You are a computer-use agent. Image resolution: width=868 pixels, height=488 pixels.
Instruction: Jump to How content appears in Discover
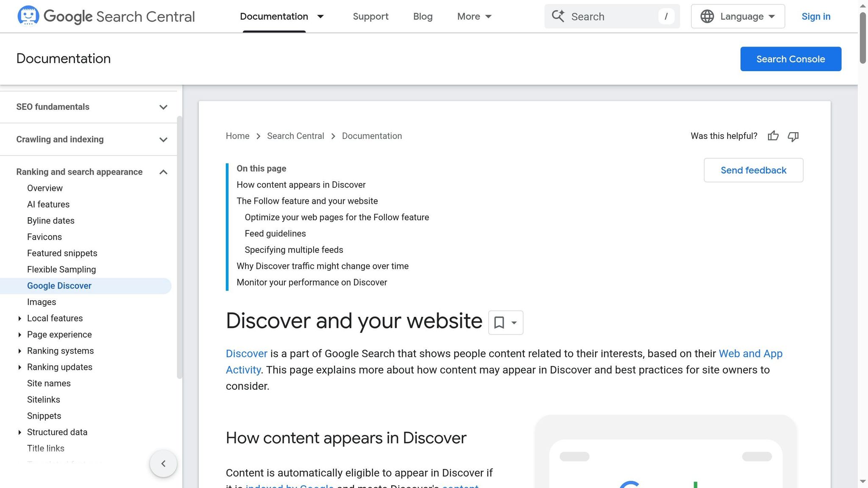pyautogui.click(x=301, y=185)
